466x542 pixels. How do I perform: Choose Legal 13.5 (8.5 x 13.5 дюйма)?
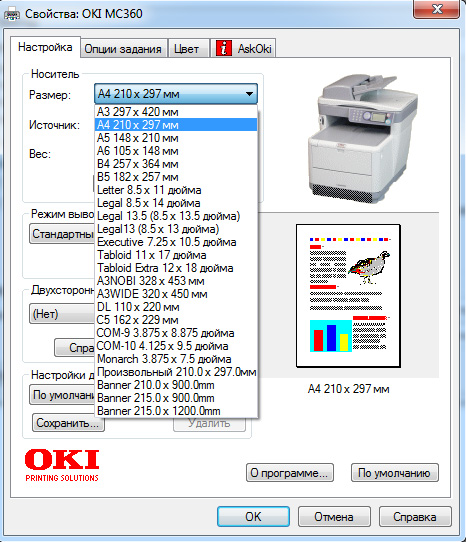click(x=176, y=216)
